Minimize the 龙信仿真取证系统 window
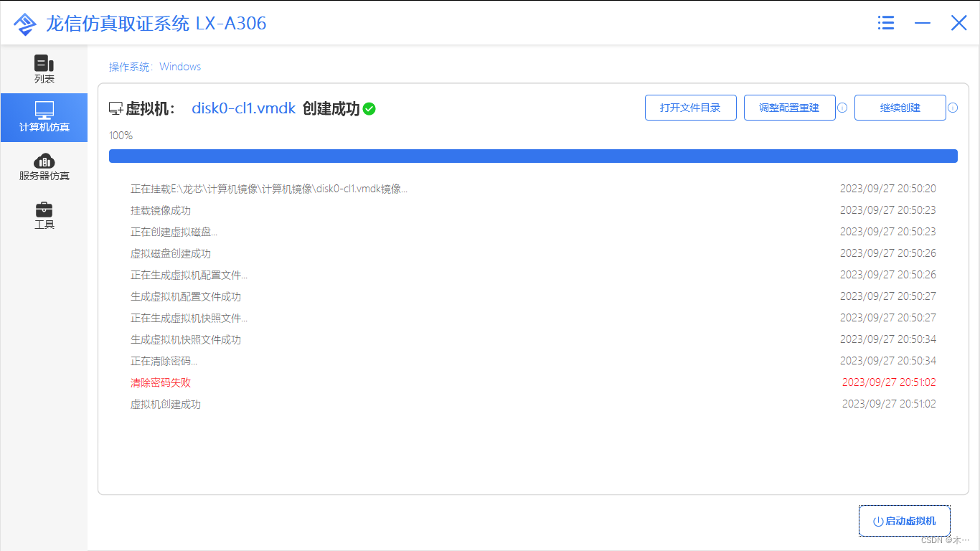The height and width of the screenshot is (551, 980). coord(923,23)
